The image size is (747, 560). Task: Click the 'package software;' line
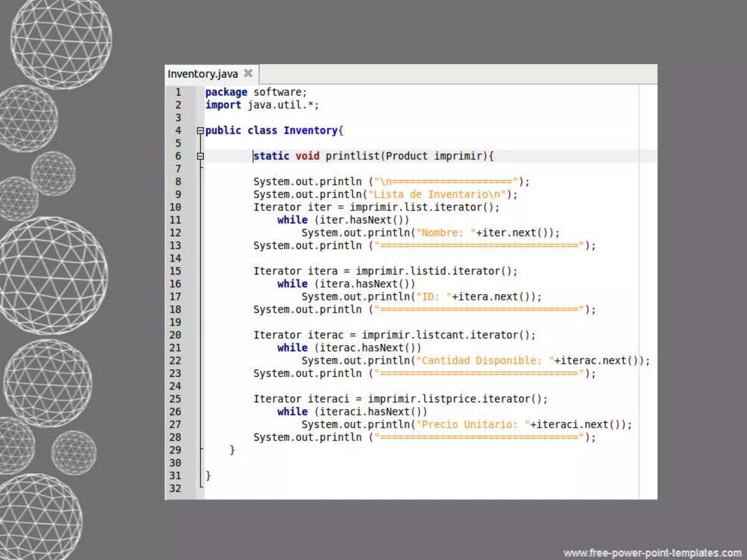256,92
